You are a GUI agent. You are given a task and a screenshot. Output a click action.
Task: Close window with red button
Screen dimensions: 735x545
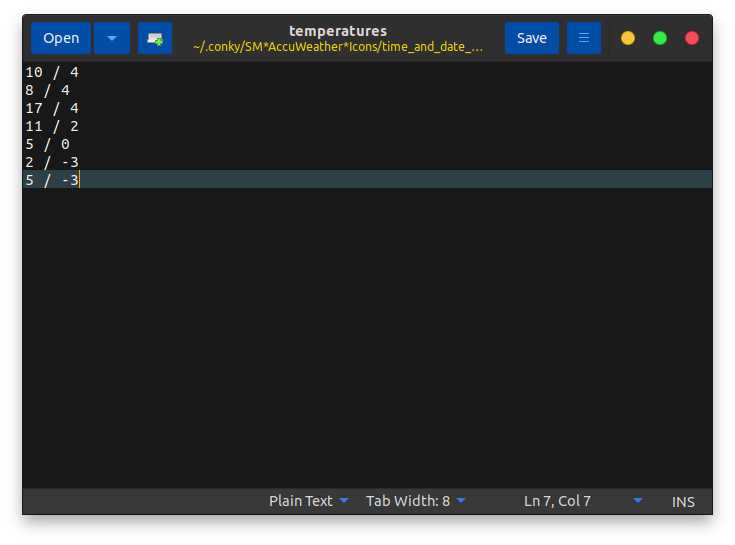692,38
